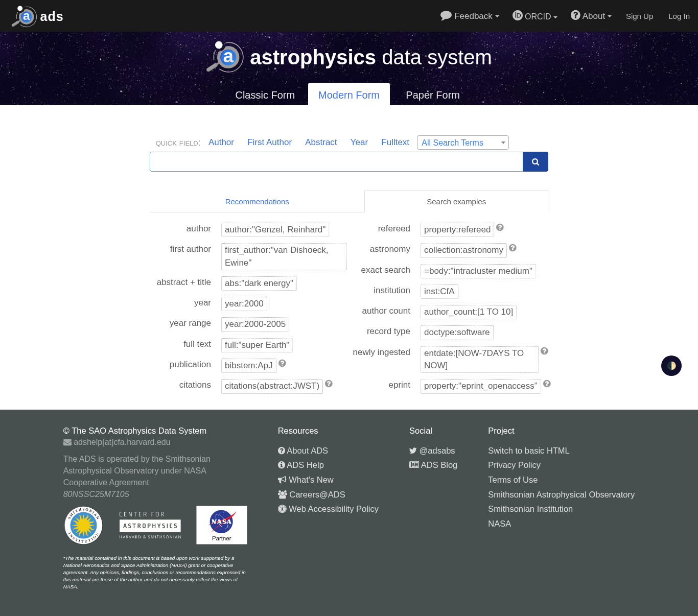Image resolution: width=698 pixels, height=616 pixels.
Task: Open the Feedback dropdown menu
Action: [x=470, y=16]
